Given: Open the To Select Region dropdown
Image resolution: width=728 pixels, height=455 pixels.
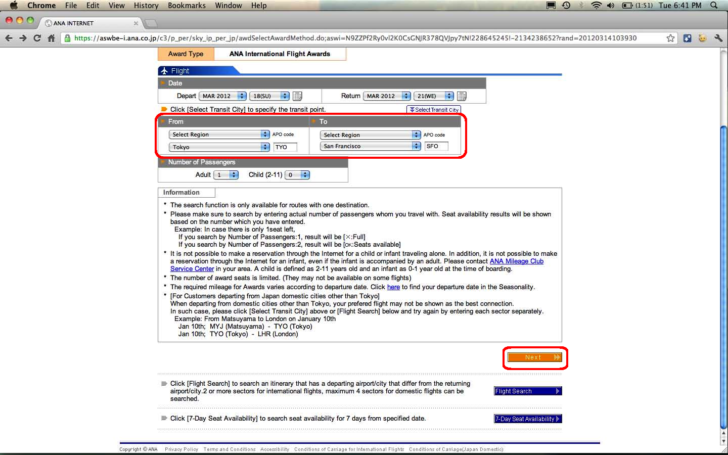Looking at the screenshot, I should [x=370, y=135].
